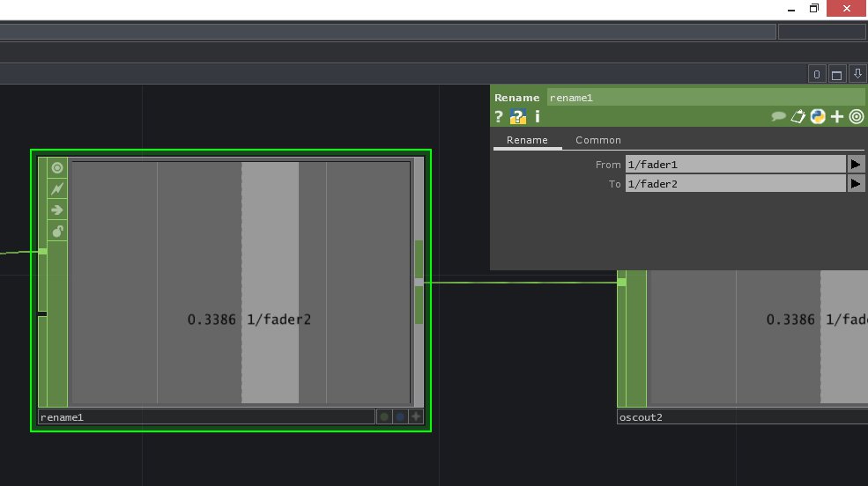Open pane down-arrow menu at top right
This screenshot has height=486, width=868.
856,74
